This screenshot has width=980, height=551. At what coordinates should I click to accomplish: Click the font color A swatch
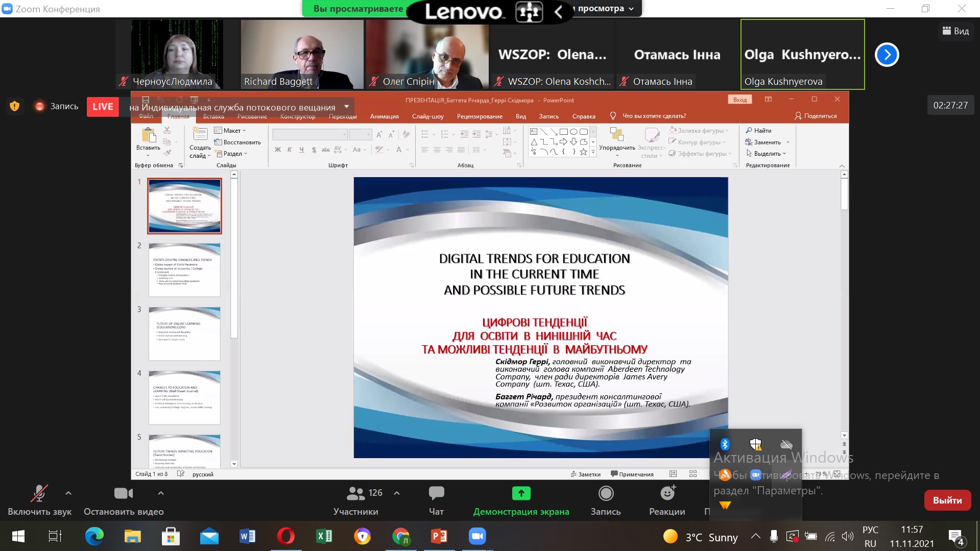tap(399, 150)
